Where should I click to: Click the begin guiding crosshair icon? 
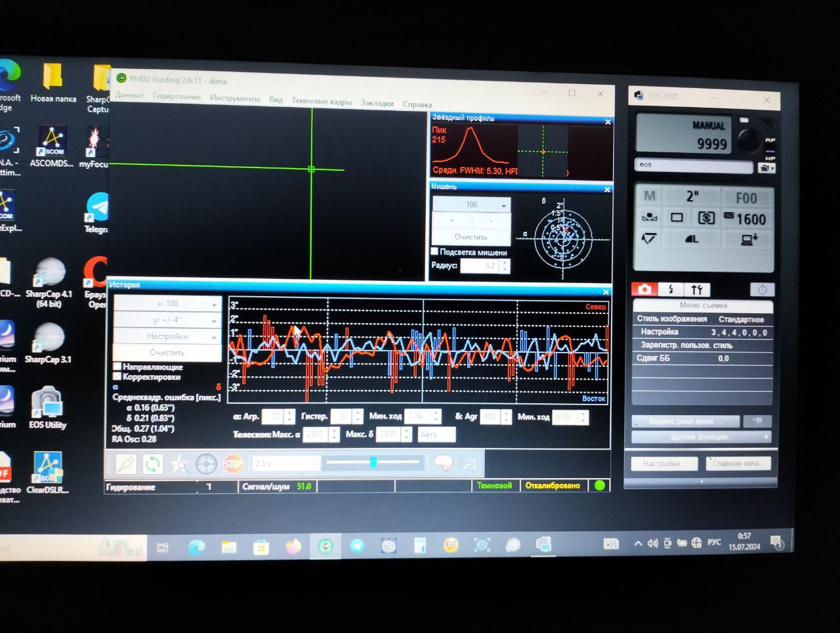coord(206,464)
